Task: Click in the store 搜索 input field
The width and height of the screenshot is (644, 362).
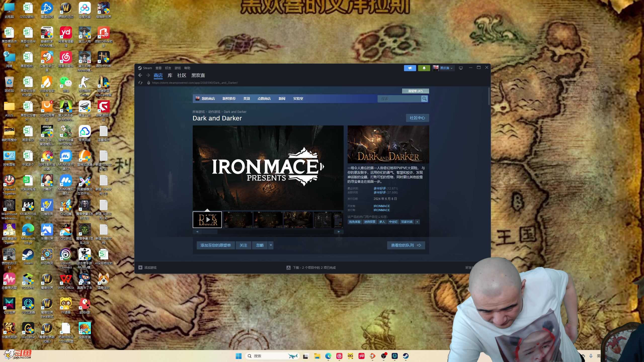Action: coord(399,99)
